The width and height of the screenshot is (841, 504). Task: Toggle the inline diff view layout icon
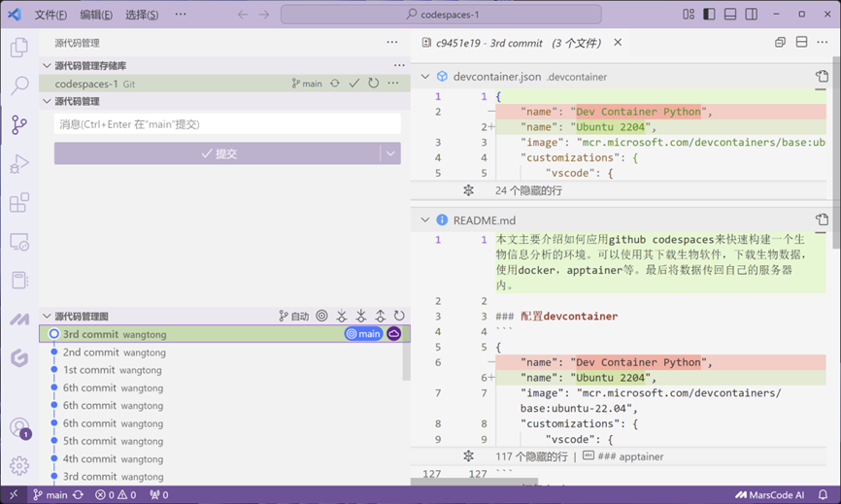[x=801, y=43]
